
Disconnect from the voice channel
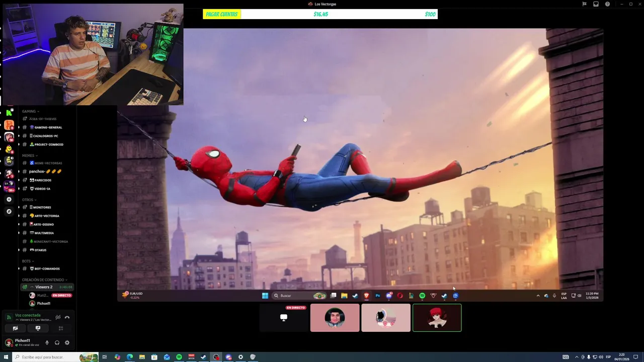[67, 317]
